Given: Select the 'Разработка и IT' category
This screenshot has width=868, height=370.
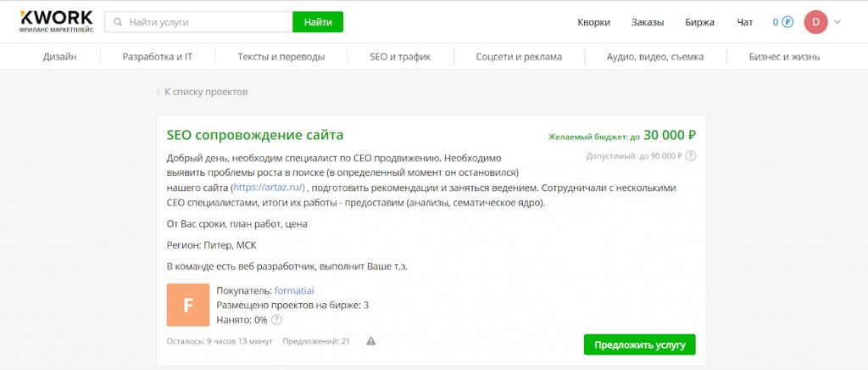Looking at the screenshot, I should [x=157, y=57].
